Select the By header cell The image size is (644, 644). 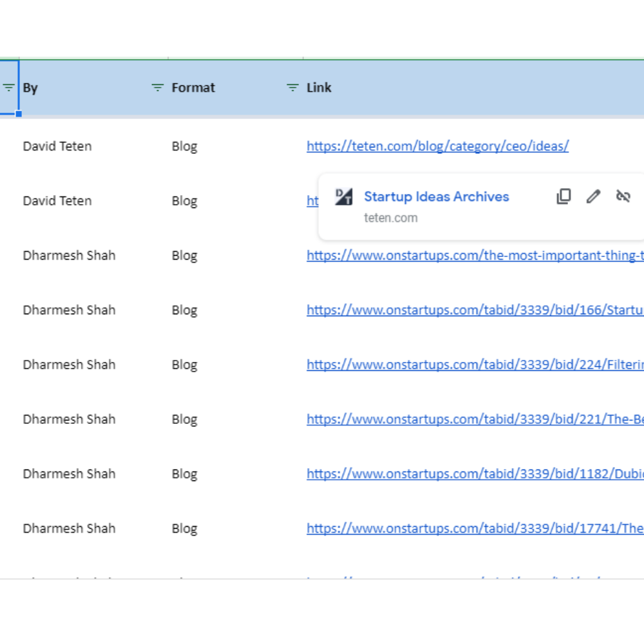(93, 88)
